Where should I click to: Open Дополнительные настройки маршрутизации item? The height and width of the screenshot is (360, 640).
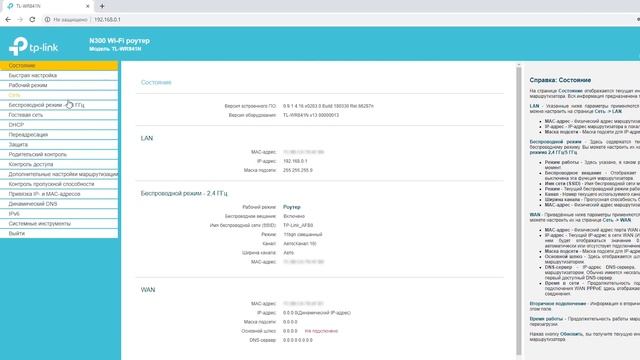pyautogui.click(x=59, y=174)
